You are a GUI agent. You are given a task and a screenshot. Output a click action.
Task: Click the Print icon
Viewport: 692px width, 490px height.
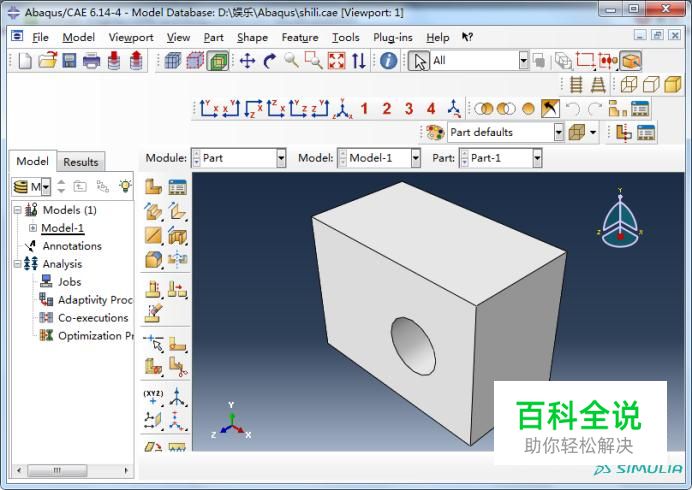(91, 60)
